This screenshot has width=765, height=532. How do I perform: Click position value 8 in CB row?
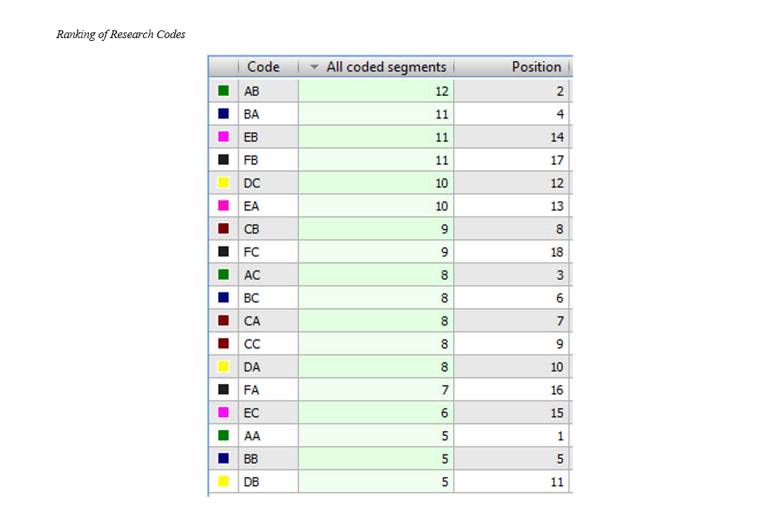click(x=560, y=229)
